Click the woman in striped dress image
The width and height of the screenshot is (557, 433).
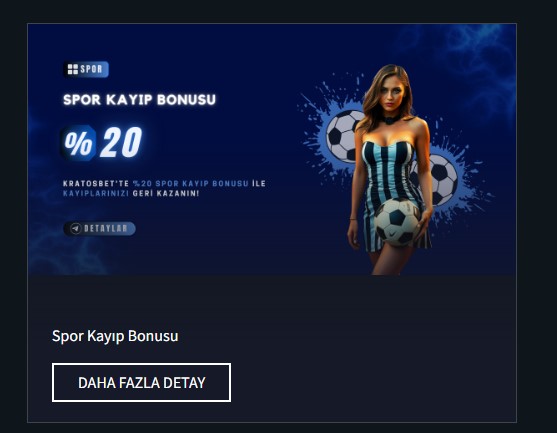pyautogui.click(x=389, y=169)
